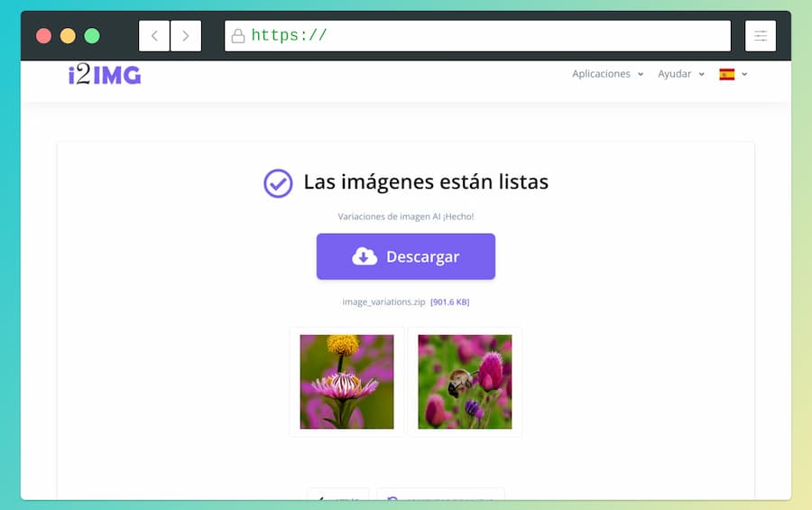Click the https:// address bar field
The height and width of the screenshot is (510, 812).
coord(477,36)
